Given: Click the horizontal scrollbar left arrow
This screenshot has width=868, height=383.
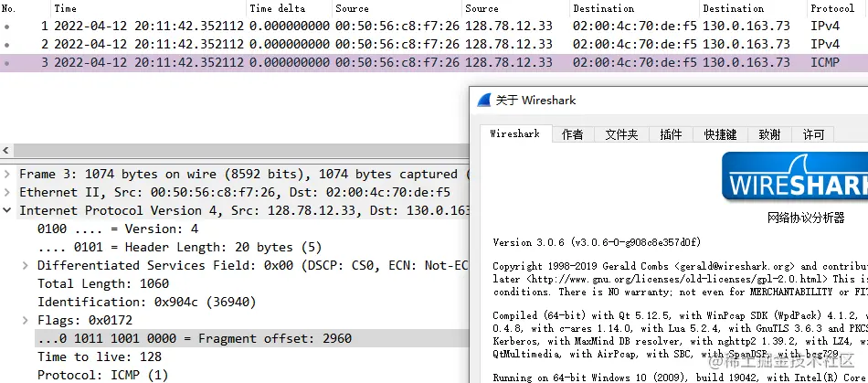Looking at the screenshot, I should click(x=6, y=151).
